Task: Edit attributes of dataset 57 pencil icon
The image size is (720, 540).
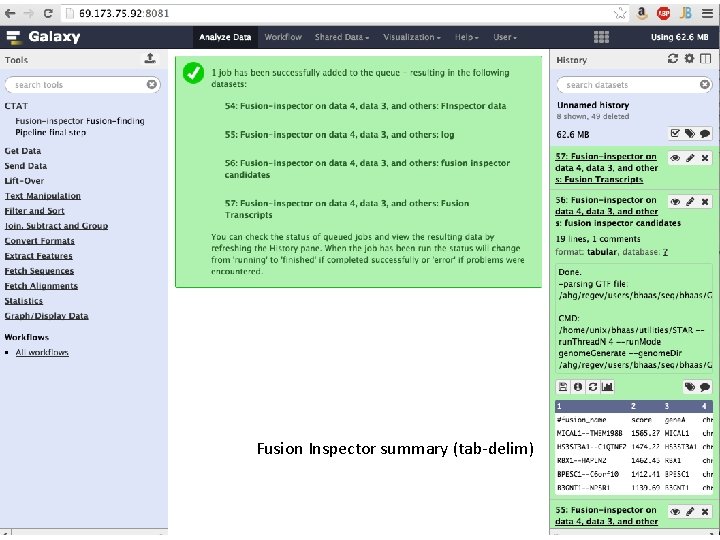Action: click(690, 158)
